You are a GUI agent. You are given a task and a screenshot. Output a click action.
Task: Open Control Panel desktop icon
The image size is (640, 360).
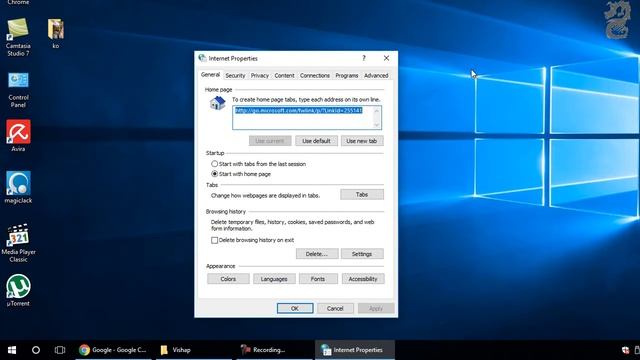18,89
